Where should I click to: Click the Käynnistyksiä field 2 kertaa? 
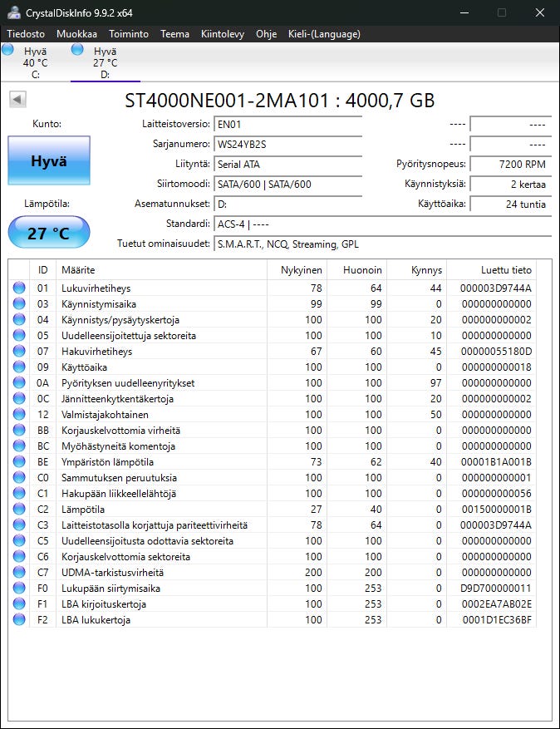pyautogui.click(x=511, y=185)
